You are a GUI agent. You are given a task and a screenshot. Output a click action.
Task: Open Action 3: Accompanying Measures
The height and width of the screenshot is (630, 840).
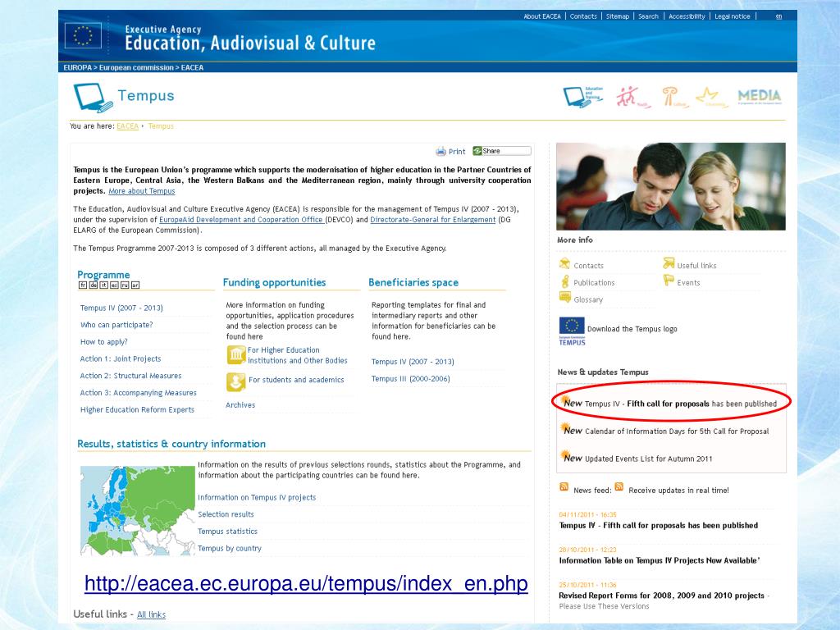[x=138, y=393]
